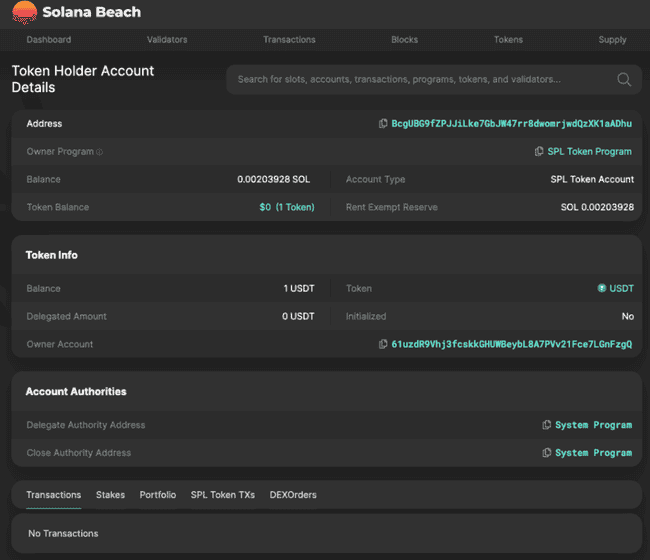This screenshot has height=560, width=650.
Task: Click the USDT token logo icon
Action: [x=601, y=288]
